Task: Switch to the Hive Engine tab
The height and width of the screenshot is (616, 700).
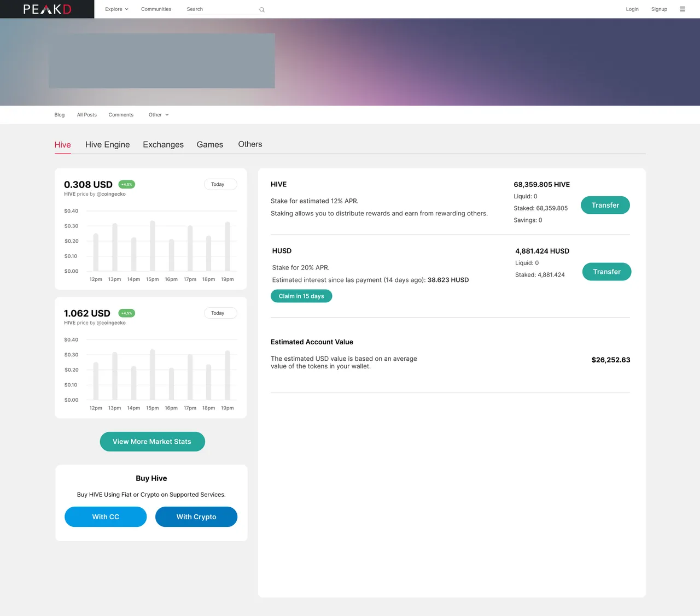Action: 108,145
